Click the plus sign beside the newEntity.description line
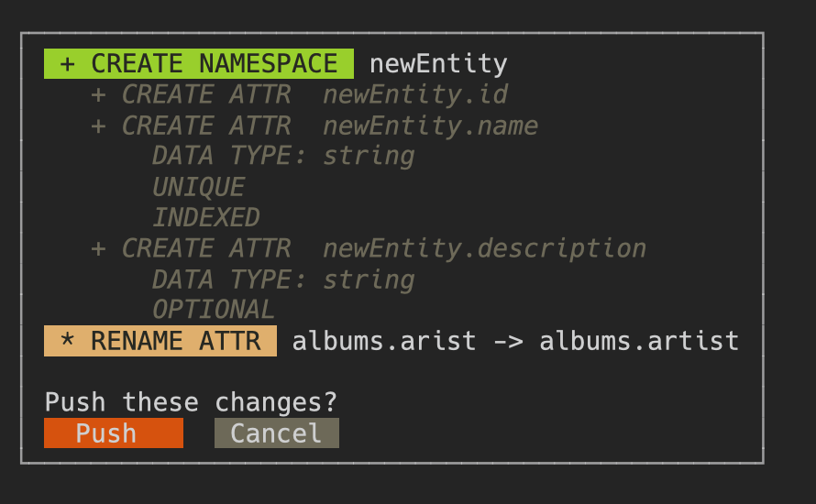 pyautogui.click(x=99, y=248)
